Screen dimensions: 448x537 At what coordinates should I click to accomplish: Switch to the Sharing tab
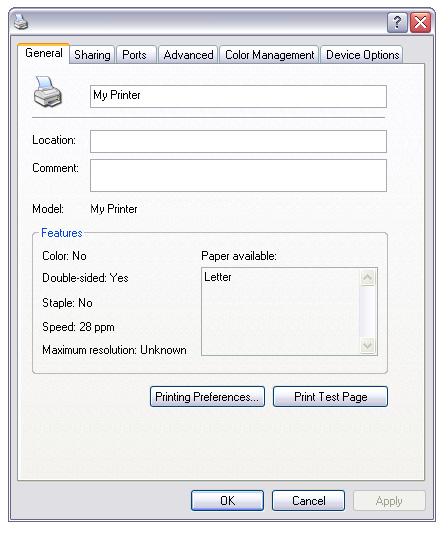click(92, 55)
